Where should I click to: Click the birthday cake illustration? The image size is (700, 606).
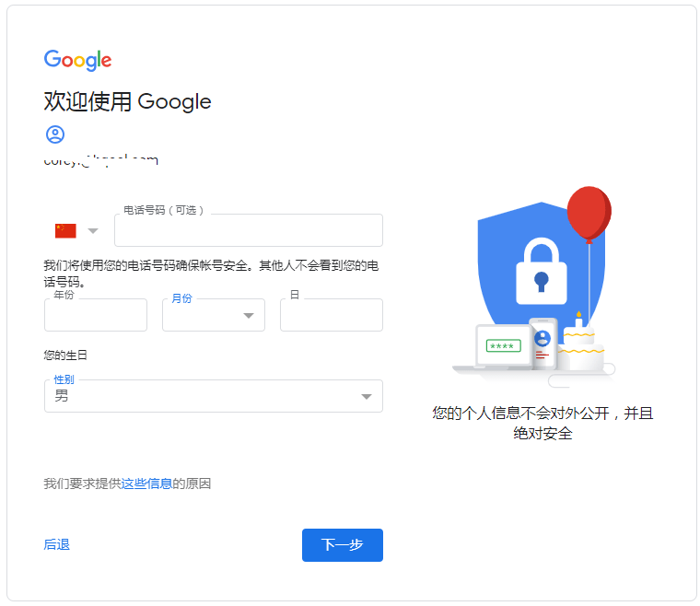(x=580, y=344)
